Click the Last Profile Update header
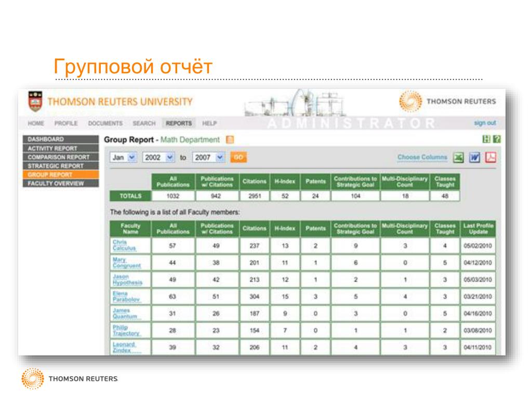Viewport: 532px width, 399px height. 478,229
